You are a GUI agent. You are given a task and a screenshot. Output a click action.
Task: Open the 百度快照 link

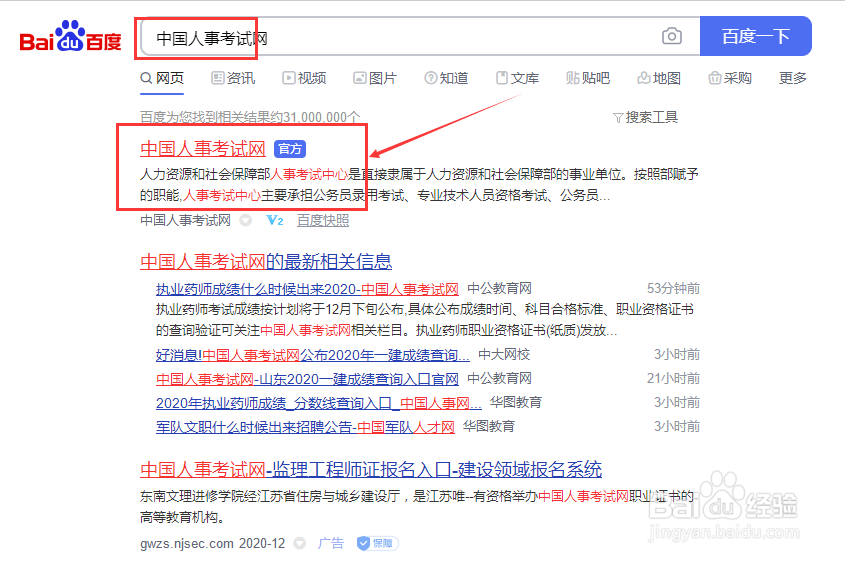pos(323,220)
